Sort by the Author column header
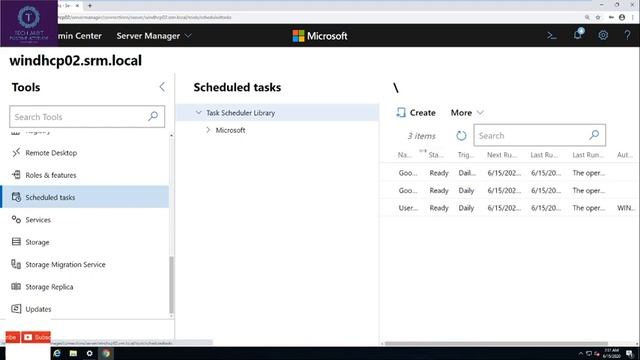This screenshot has height=360, width=640. click(x=624, y=155)
